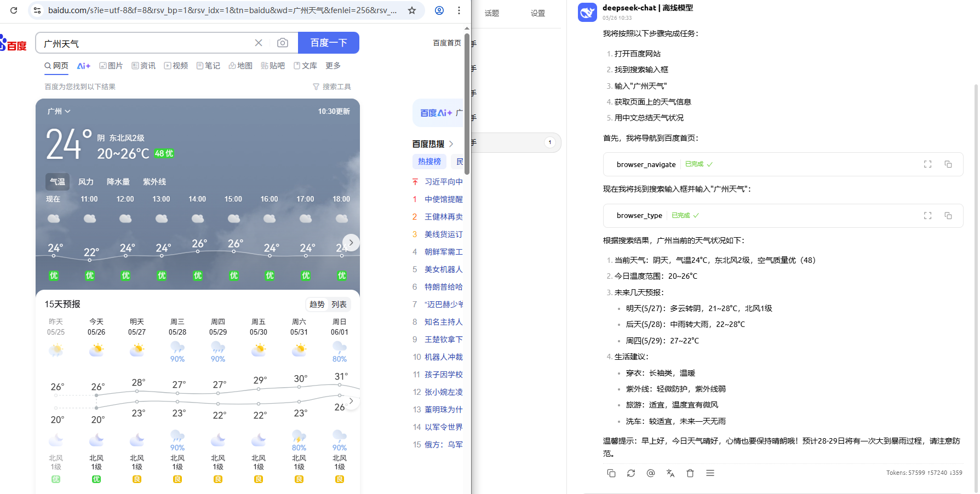The width and height of the screenshot is (980, 494).
Task: Open hot search item 机器人冲裁
Action: (x=444, y=357)
